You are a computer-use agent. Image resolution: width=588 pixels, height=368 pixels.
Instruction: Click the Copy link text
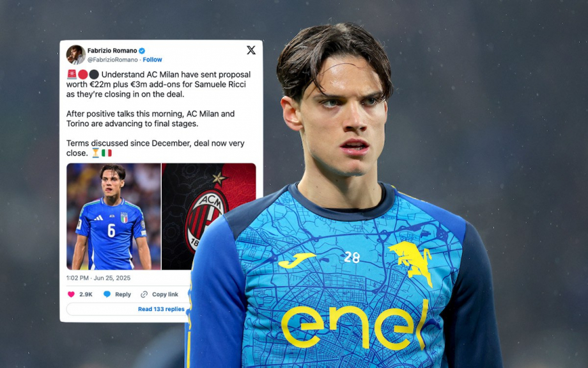[165, 294]
